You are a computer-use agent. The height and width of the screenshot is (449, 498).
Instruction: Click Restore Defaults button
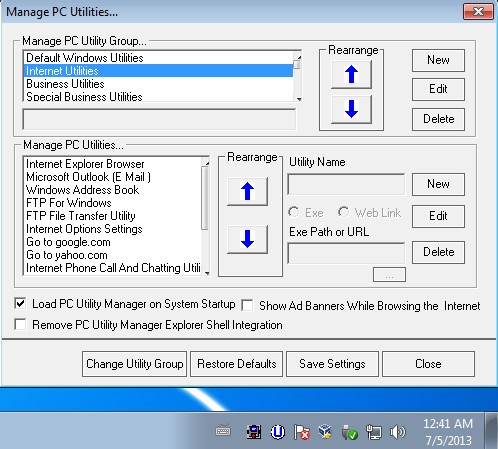[237, 364]
